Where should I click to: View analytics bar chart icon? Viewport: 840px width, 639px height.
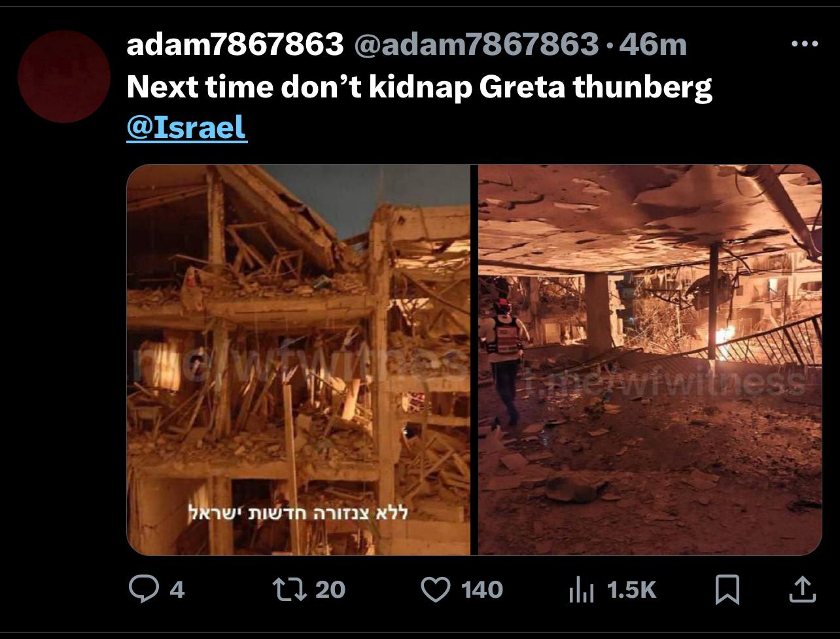click(x=581, y=589)
